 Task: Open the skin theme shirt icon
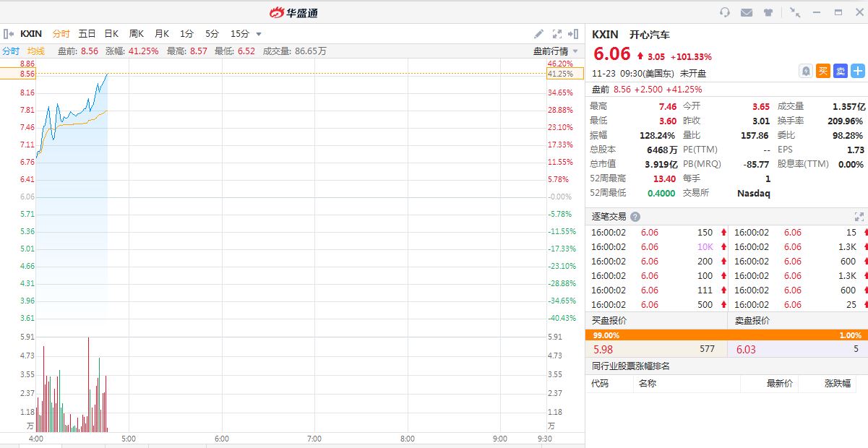tap(769, 12)
